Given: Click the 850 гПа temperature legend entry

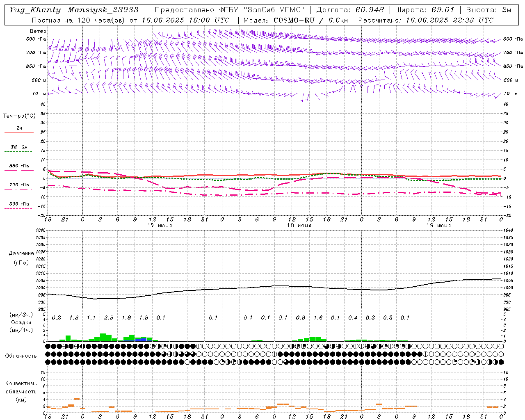Looking at the screenshot, I should click(x=19, y=166).
